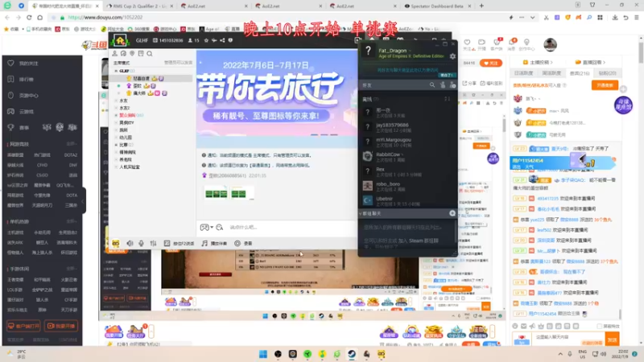Screen dimensions: 644x362
Task: Toggle microphone in YY bottom bar
Action: pyautogui.click(x=142, y=244)
